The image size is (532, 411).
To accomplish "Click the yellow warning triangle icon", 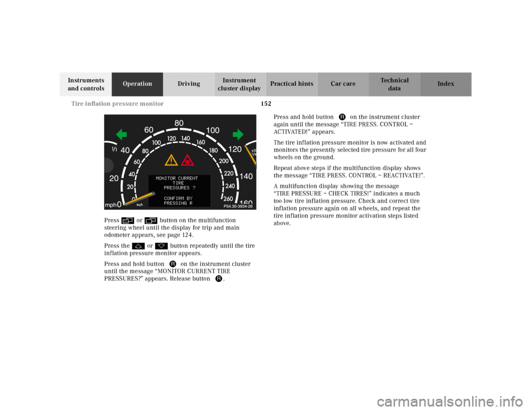I will coord(171,160).
